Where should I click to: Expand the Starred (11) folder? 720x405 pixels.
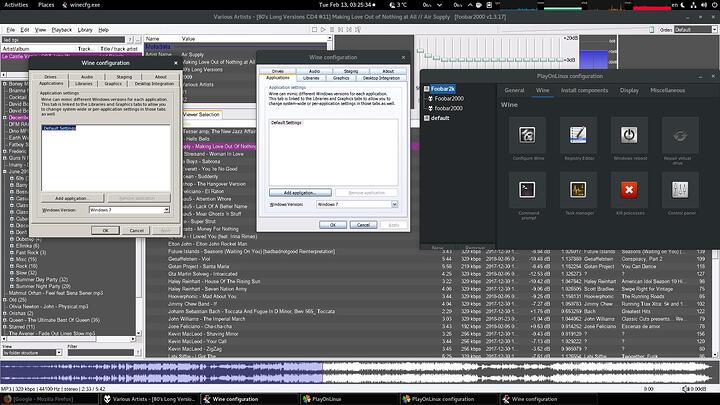point(5,327)
